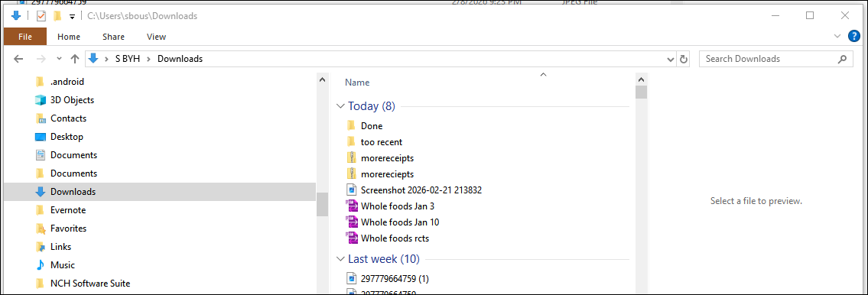Screen dimensions: 868x295
Task: Select Downloads in the navigation pane
Action: (x=159, y=192)
